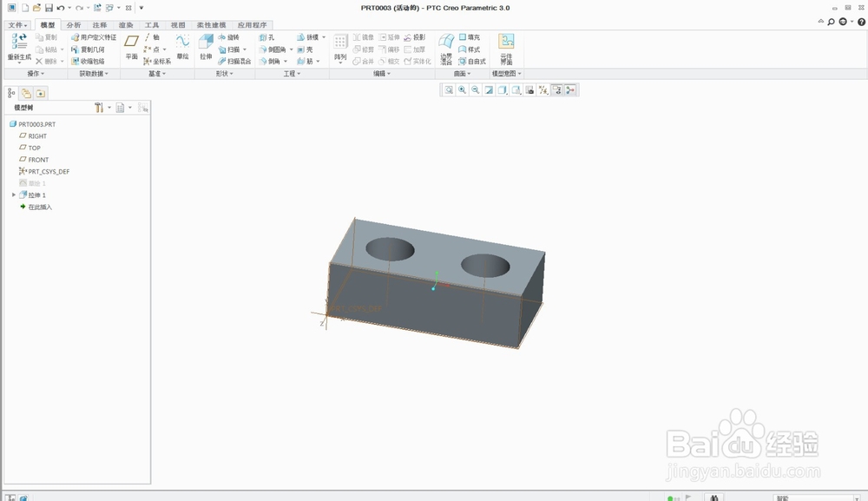Click the 阵列 (Pattern) tool icon
The image size is (868, 501).
pos(340,43)
